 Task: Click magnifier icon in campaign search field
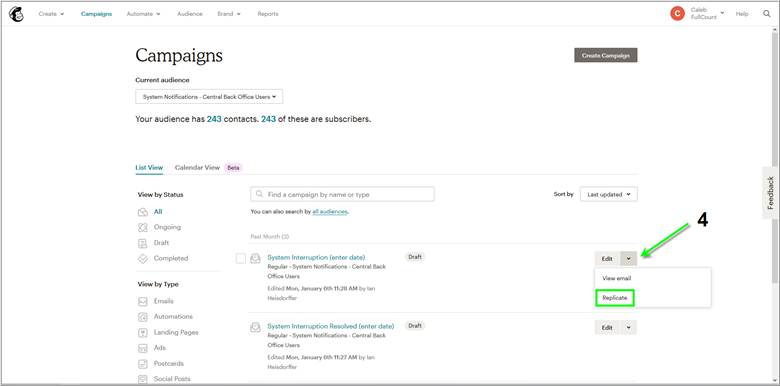click(259, 194)
